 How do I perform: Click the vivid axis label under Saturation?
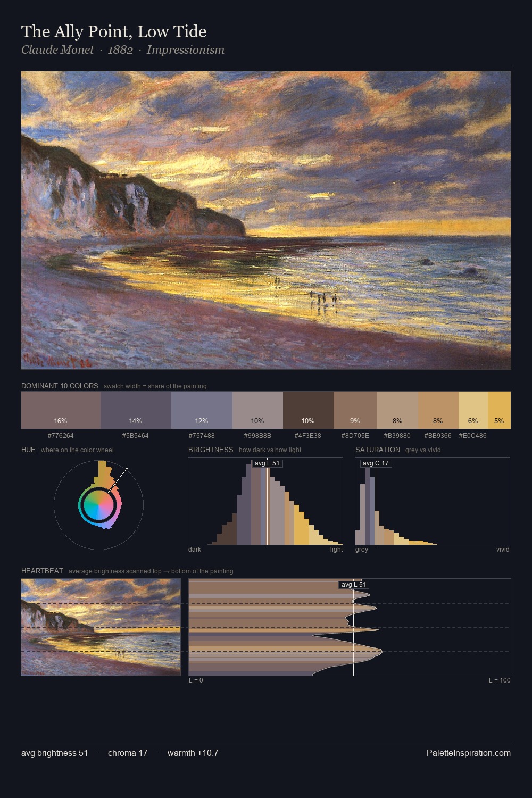(503, 550)
